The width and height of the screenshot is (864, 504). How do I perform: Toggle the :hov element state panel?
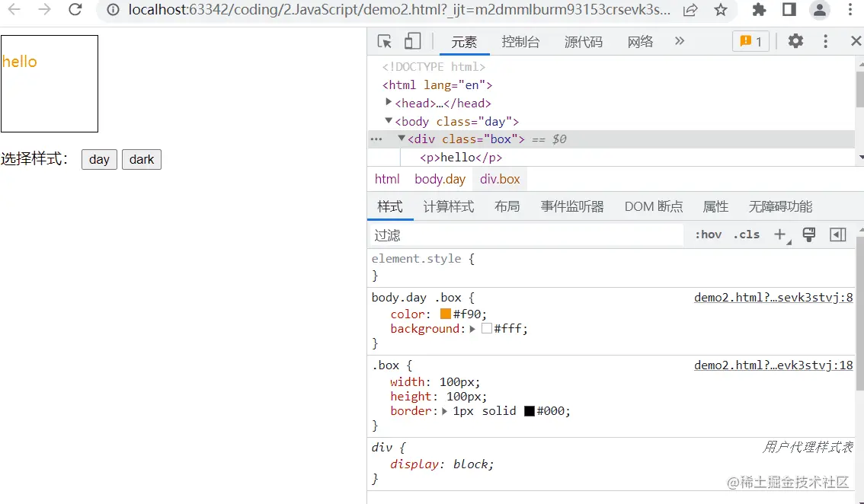[x=708, y=234]
